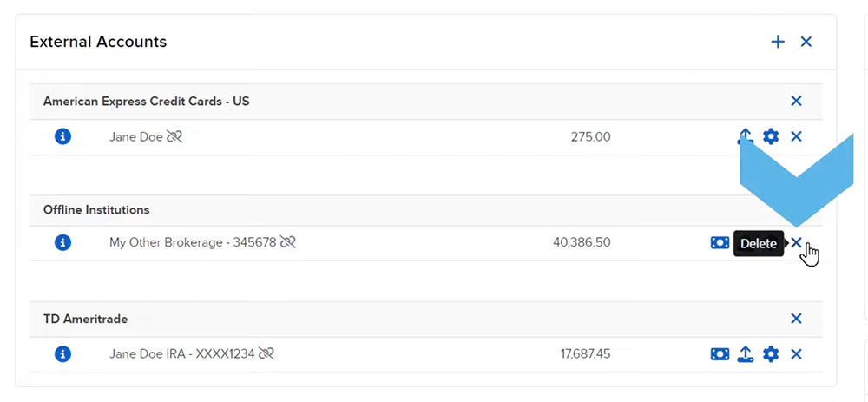This screenshot has width=868, height=402.
Task: Click the cash icon for Jane Doe IRA
Action: [720, 354]
